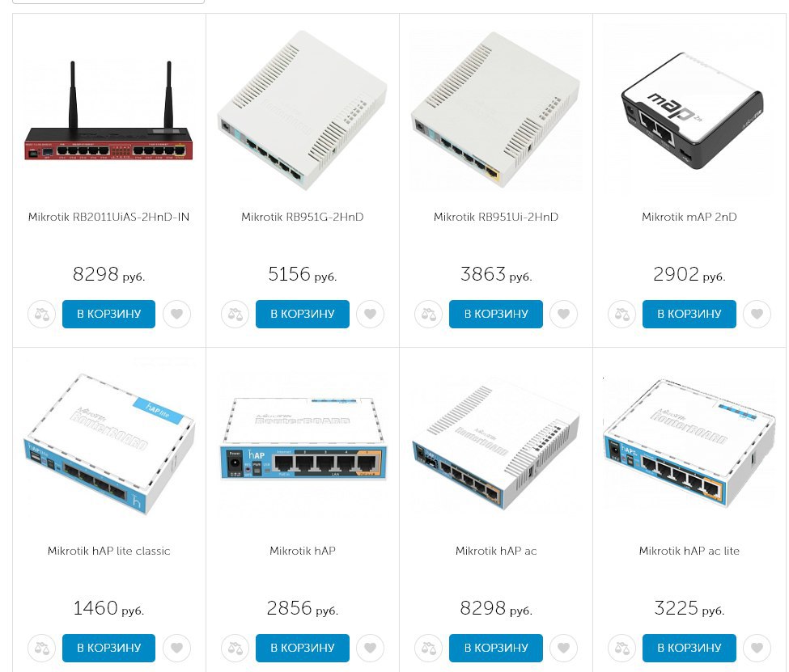Open the Mikrotik hAP ac lite title link

tap(689, 551)
